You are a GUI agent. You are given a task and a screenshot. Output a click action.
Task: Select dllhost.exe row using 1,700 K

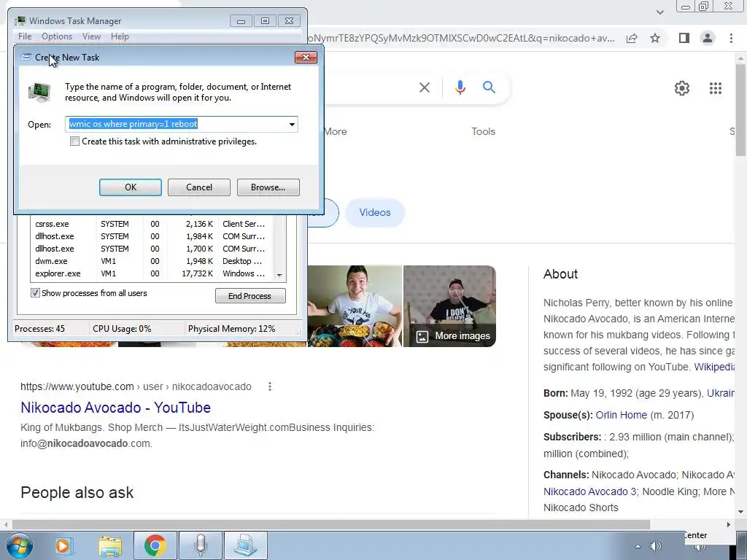coord(152,249)
